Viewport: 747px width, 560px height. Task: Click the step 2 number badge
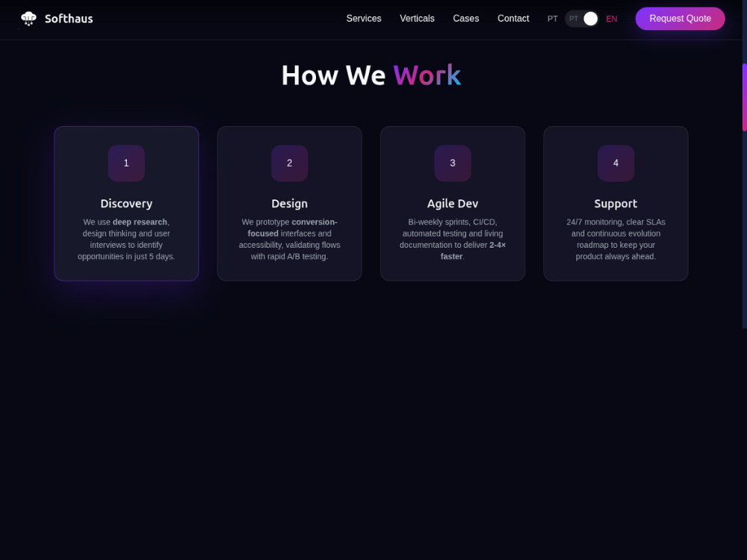pos(289,164)
